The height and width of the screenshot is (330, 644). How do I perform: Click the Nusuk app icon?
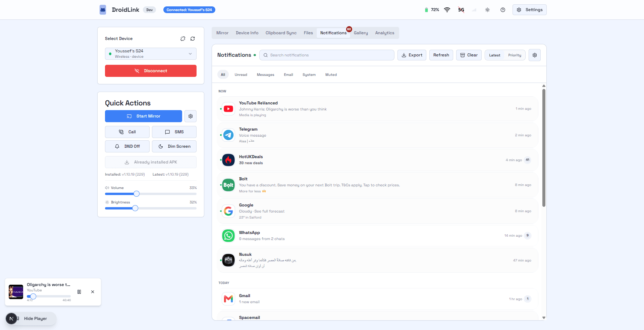(x=228, y=260)
